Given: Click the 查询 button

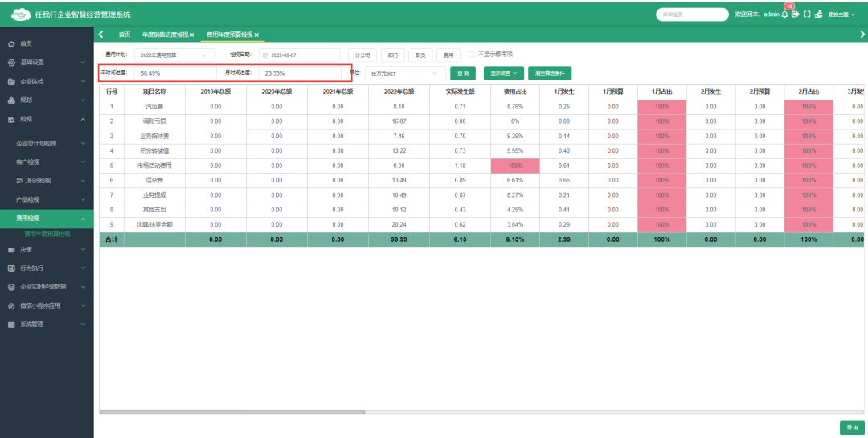Looking at the screenshot, I should pos(462,73).
